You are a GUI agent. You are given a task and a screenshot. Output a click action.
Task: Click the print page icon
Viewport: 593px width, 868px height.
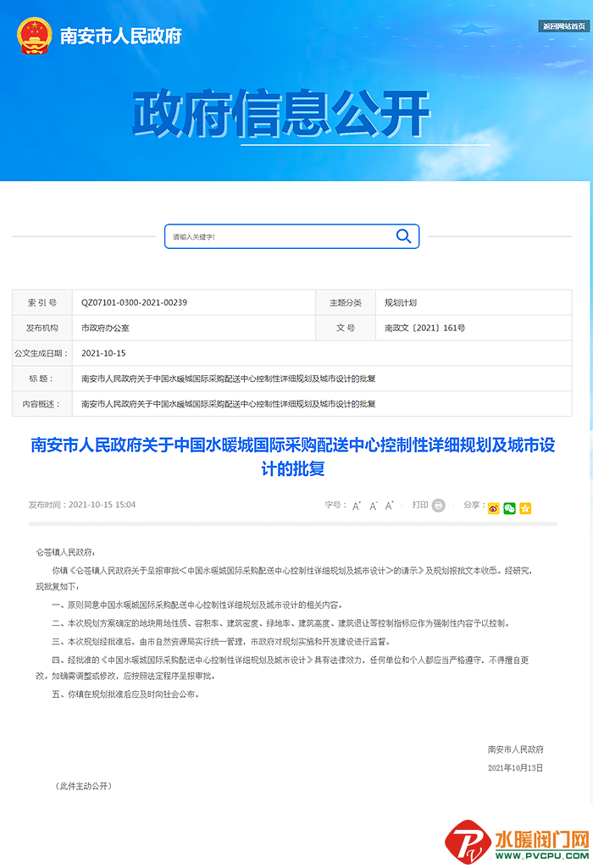439,506
